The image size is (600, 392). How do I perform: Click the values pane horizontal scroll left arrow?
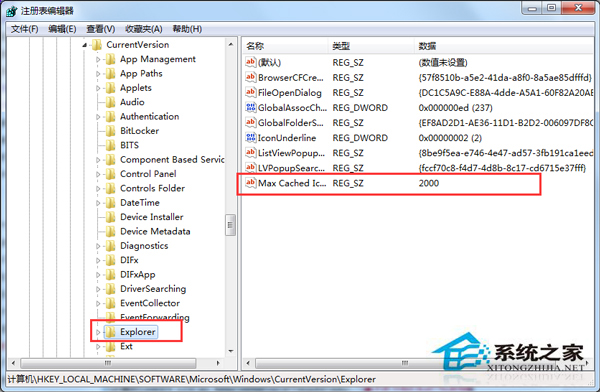point(249,363)
